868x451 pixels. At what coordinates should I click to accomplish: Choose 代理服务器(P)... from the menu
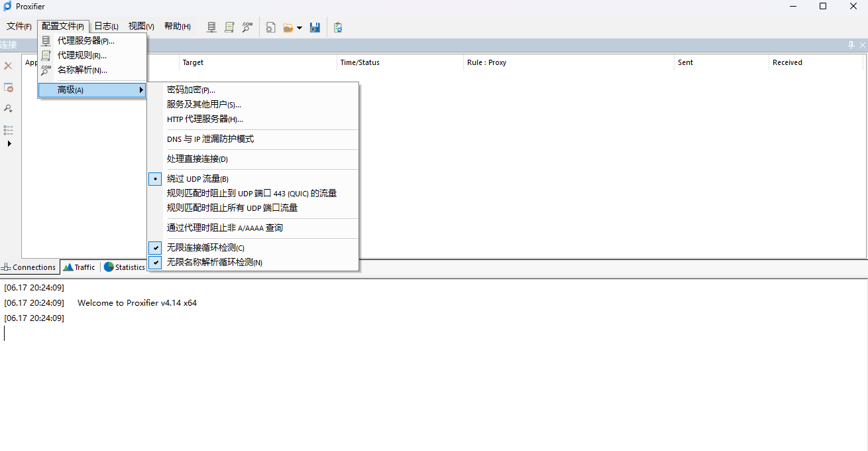pos(92,41)
